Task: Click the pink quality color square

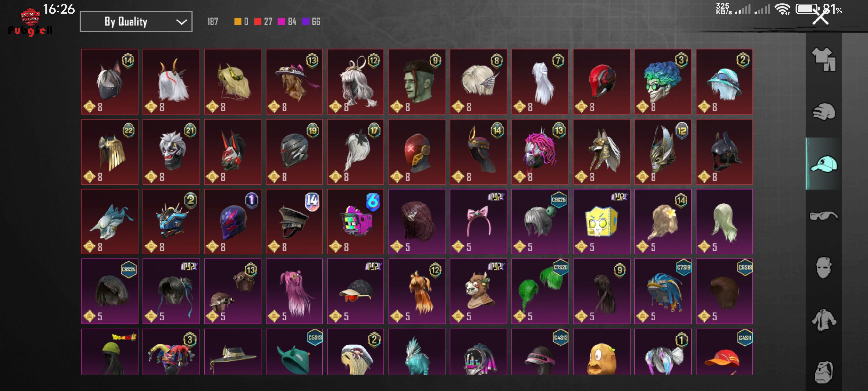Action: [x=281, y=21]
